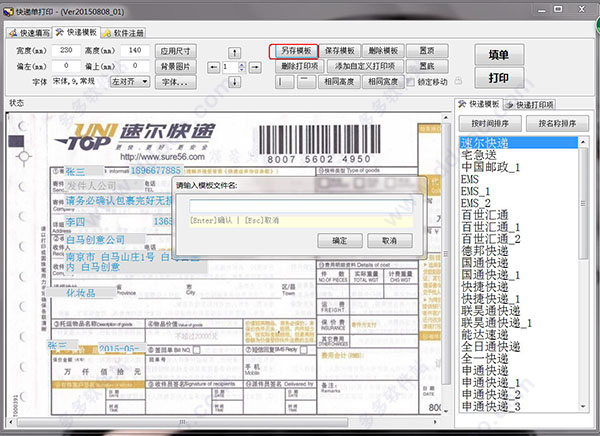This screenshot has width=600, height=436.
Task: Select 全日通快递 in template list
Action: [518, 346]
